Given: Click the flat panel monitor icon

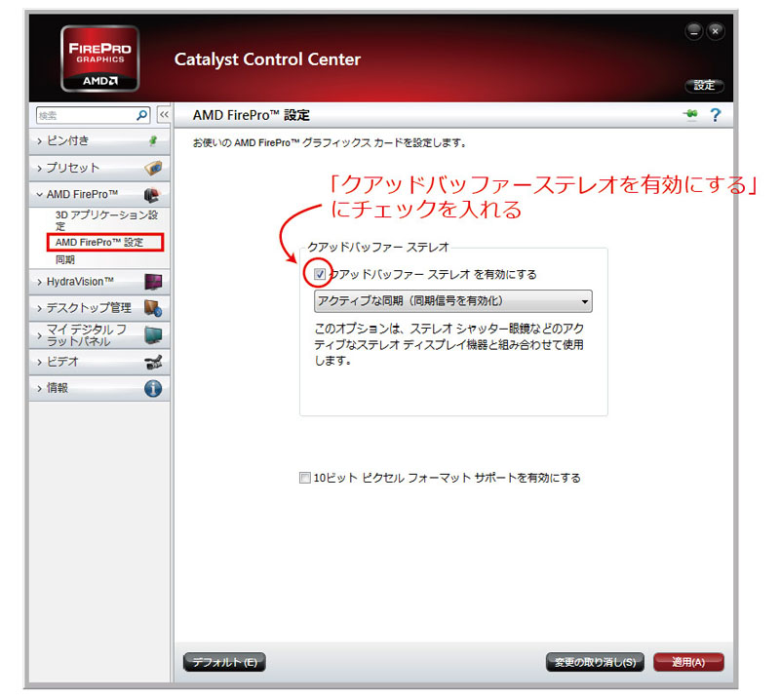Looking at the screenshot, I should click(153, 334).
